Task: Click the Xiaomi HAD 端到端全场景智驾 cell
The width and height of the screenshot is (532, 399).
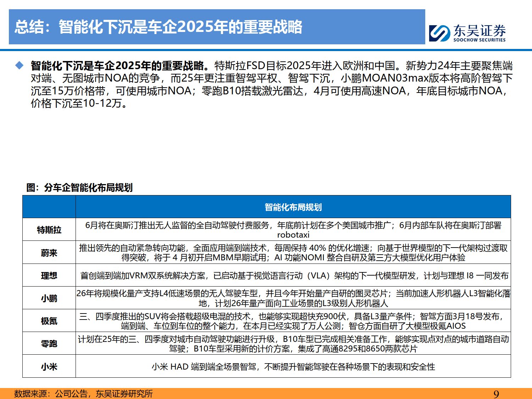Action: [x=293, y=366]
